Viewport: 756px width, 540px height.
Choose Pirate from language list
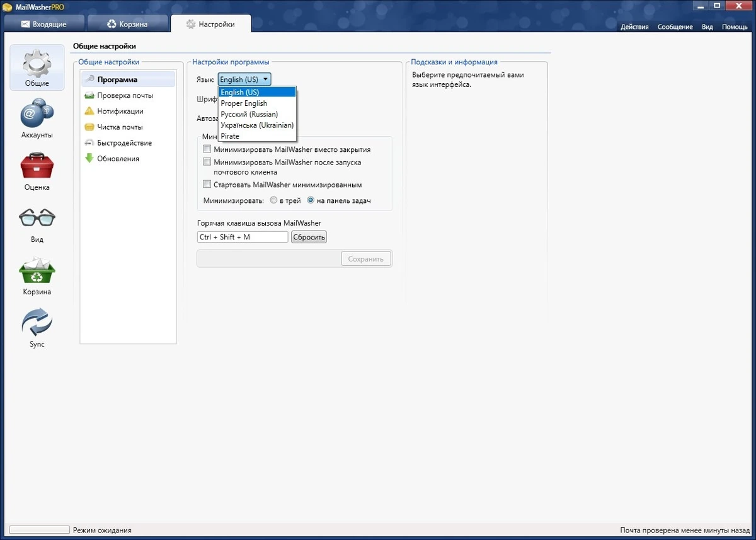[257, 136]
